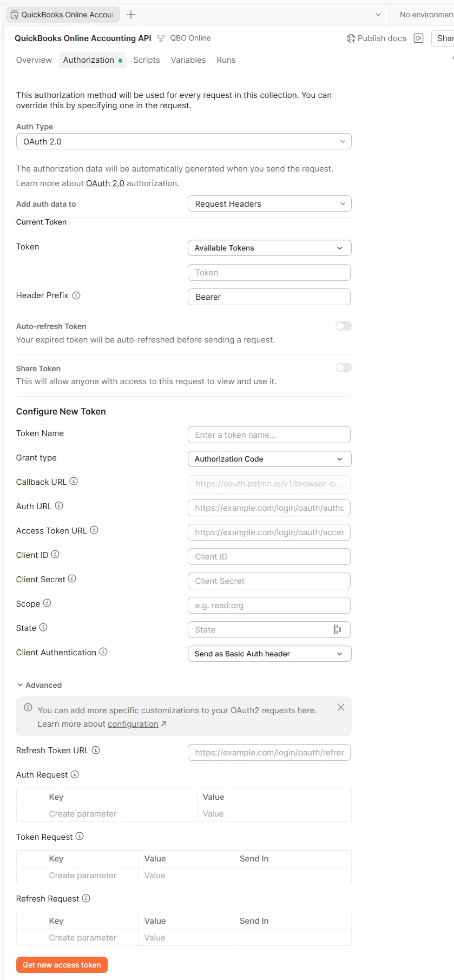Open the Runs tab
This screenshot has height=980, width=454.
point(226,60)
